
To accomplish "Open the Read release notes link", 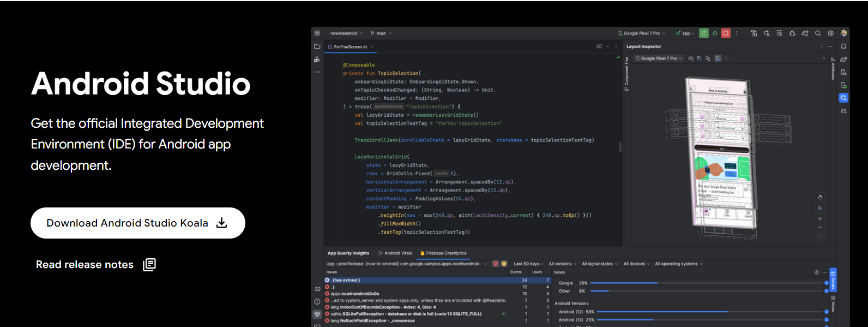I will [x=96, y=265].
